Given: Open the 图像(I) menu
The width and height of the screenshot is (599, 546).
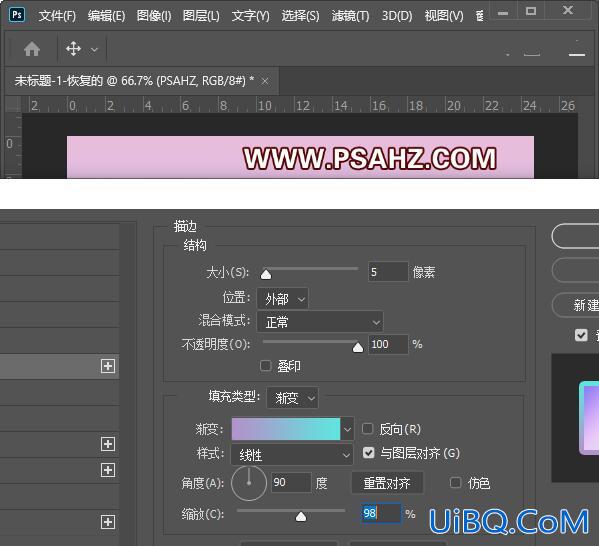Looking at the screenshot, I should 154,16.
